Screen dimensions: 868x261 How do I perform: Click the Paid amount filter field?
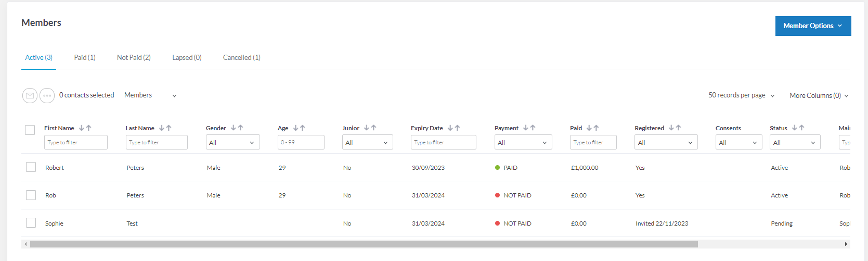tap(593, 142)
